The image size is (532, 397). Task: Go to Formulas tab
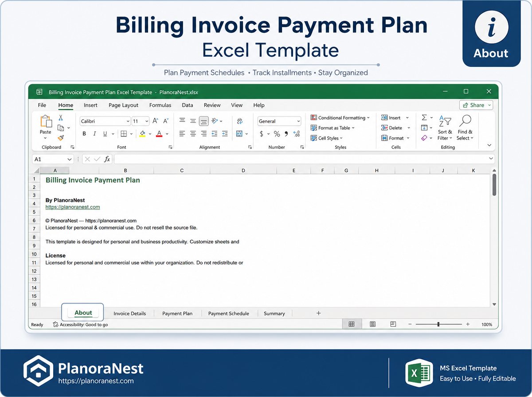[160, 105]
